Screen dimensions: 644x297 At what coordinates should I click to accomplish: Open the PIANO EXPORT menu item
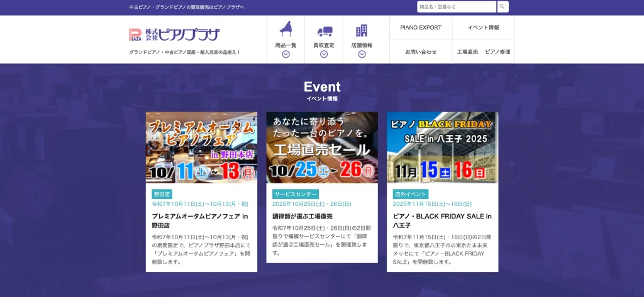(x=421, y=28)
